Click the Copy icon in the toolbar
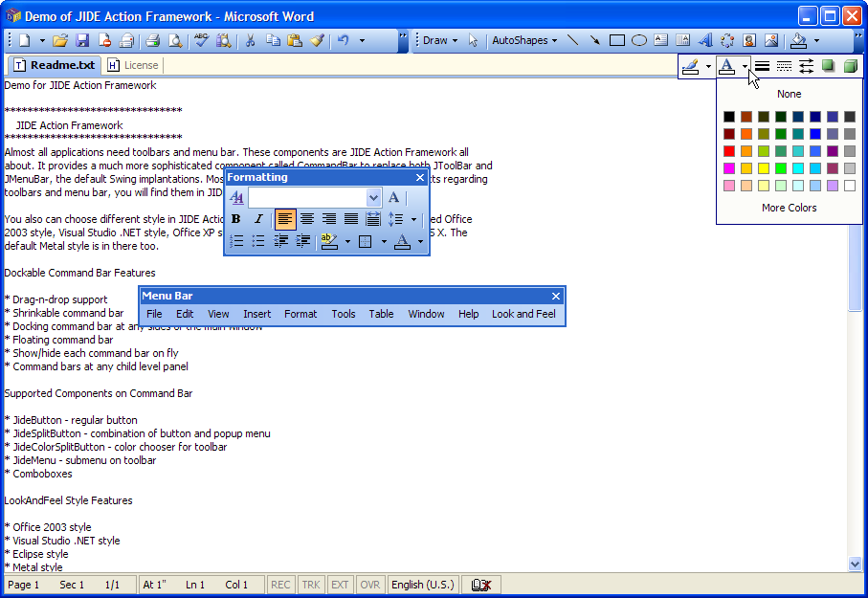The width and height of the screenshot is (868, 598). tap(273, 40)
